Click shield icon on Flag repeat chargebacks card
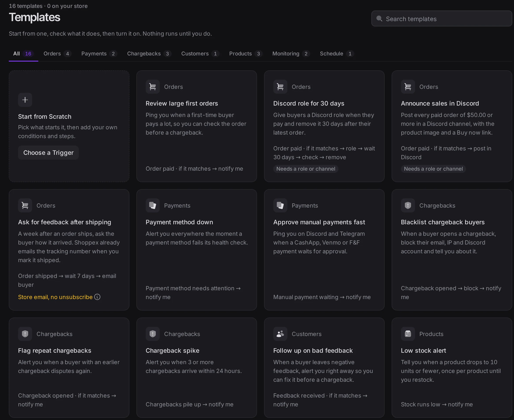 (x=25, y=334)
